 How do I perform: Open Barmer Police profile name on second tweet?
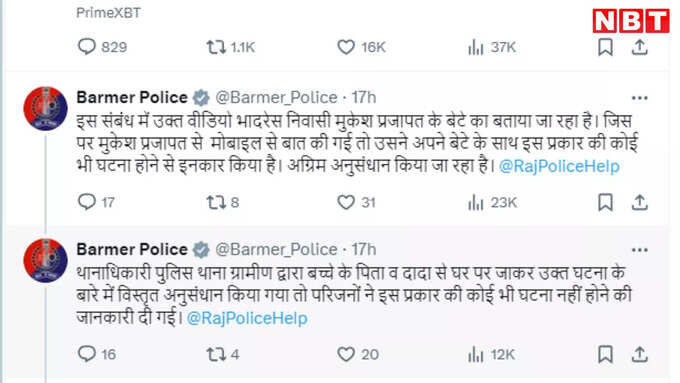[132, 249]
